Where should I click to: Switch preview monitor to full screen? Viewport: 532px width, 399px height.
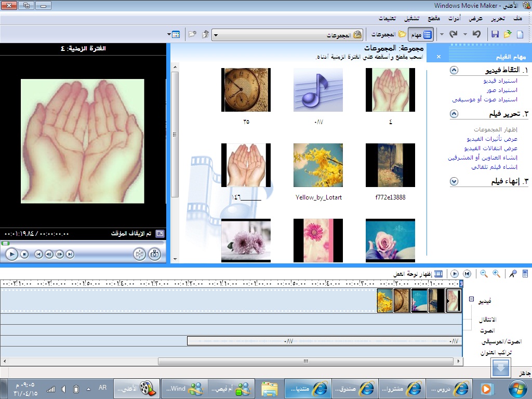(x=159, y=234)
